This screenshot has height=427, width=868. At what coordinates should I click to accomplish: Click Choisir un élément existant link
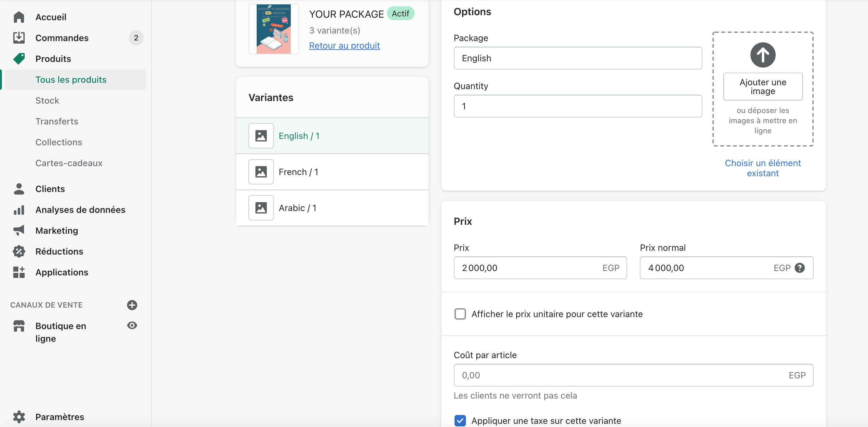pos(762,168)
